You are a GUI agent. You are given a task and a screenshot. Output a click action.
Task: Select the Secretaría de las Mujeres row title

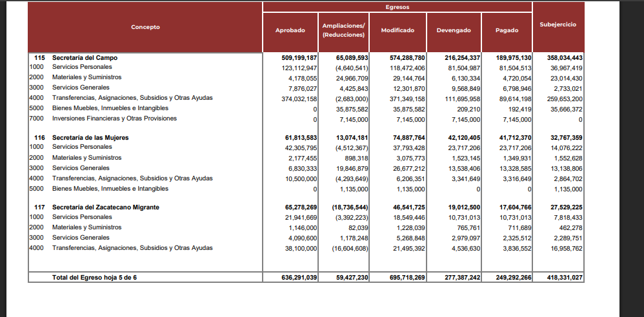[90, 138]
